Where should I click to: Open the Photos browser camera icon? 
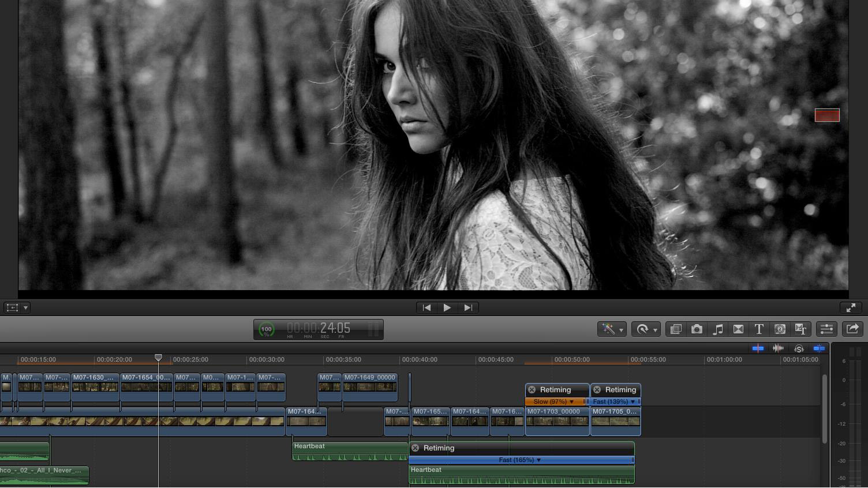tap(697, 329)
